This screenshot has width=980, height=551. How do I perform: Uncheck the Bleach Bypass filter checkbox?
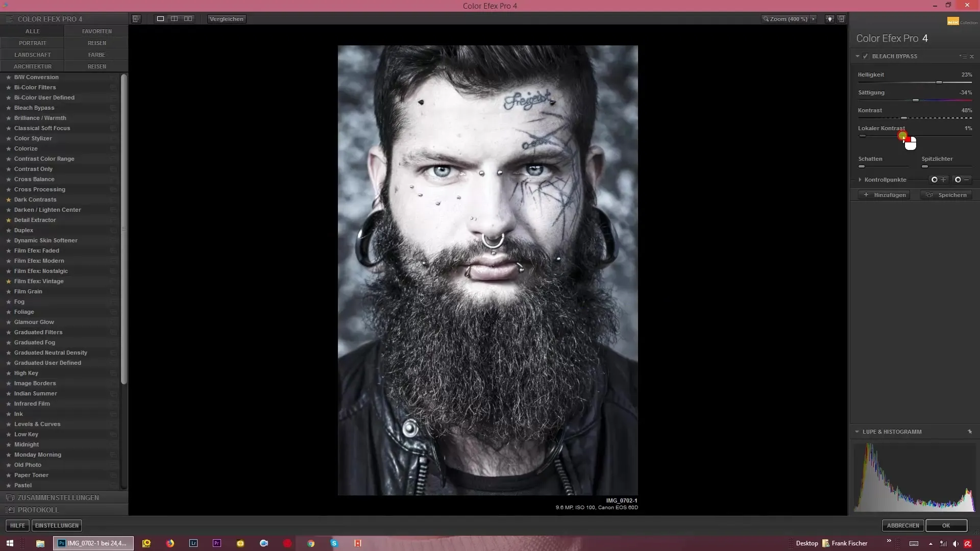point(866,56)
